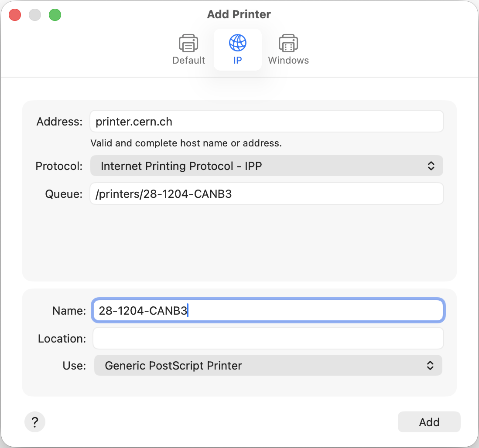Select the Default printer icon
The image size is (479, 448).
pyautogui.click(x=188, y=43)
